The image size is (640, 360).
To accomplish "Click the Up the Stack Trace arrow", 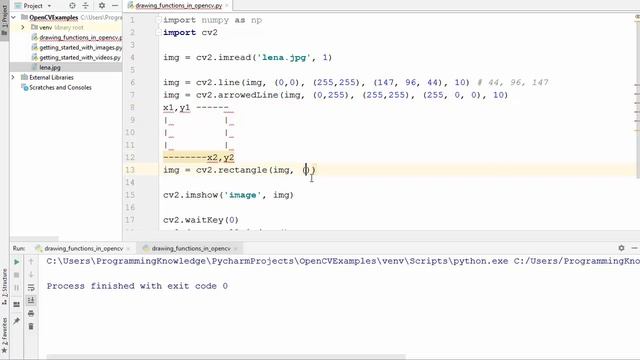I will click(x=31, y=262).
